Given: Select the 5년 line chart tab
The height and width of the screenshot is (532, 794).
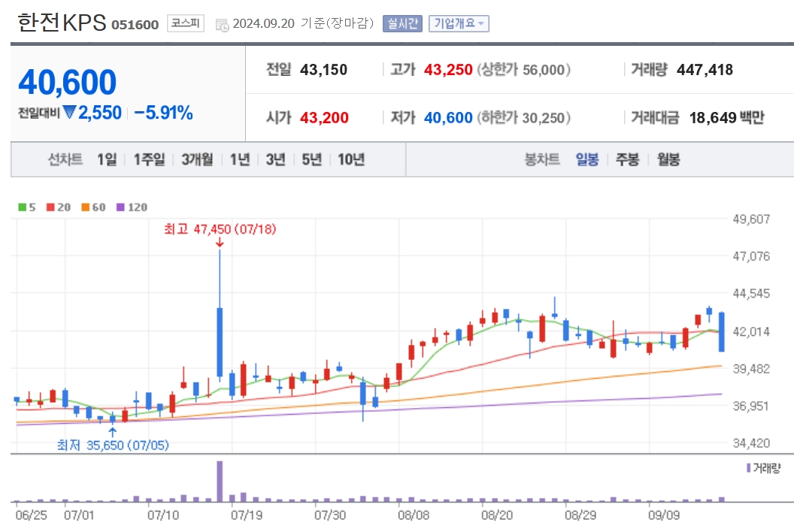Looking at the screenshot, I should pos(312,159).
